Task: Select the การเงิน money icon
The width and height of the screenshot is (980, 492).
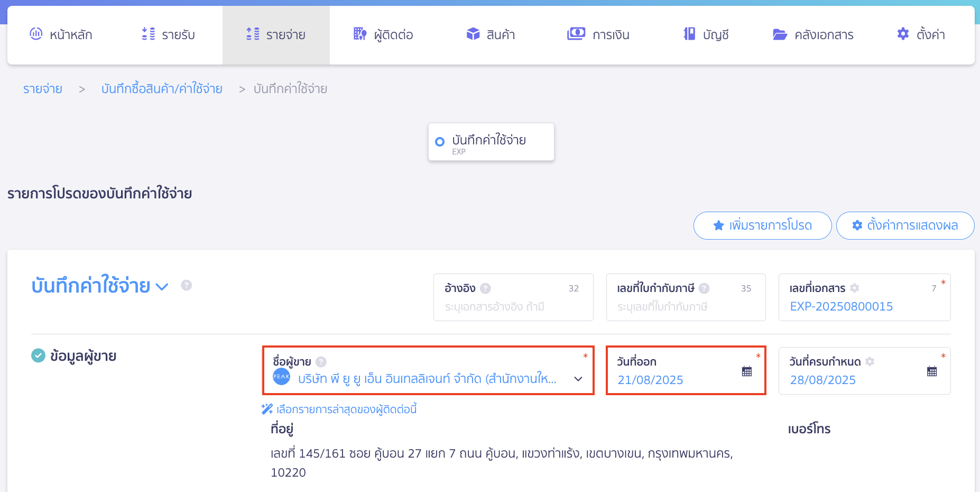Action: [576, 34]
